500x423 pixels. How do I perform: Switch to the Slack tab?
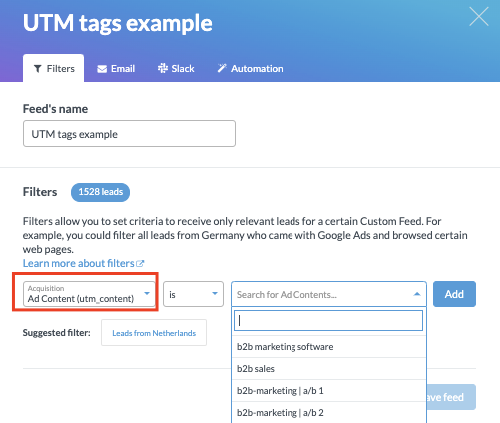tap(176, 69)
